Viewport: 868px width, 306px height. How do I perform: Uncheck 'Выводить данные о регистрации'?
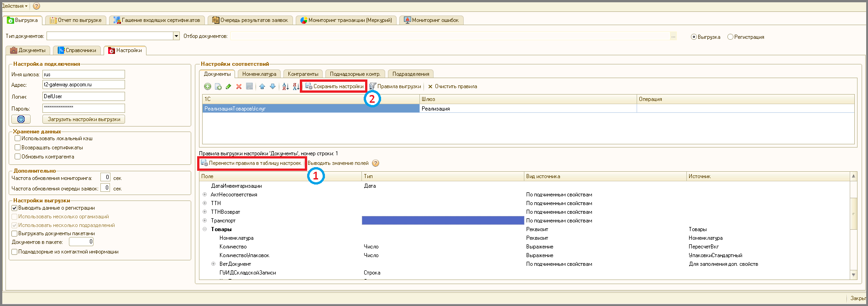15,208
